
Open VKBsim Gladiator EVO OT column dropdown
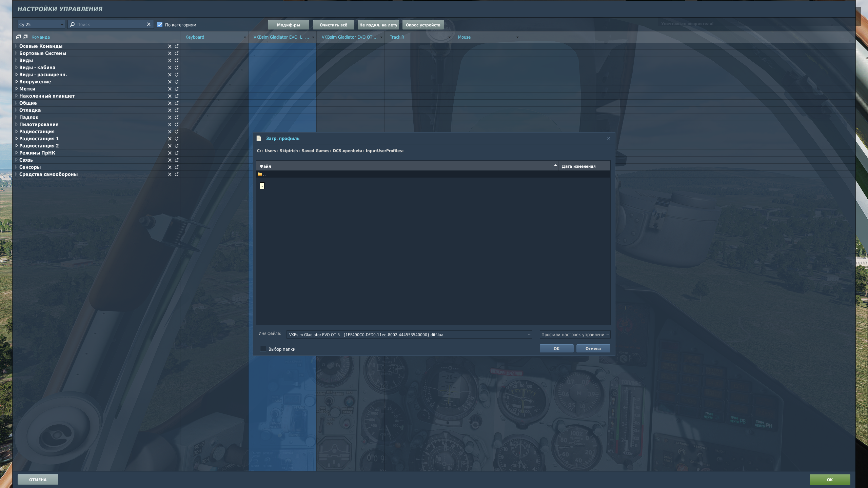pos(381,37)
